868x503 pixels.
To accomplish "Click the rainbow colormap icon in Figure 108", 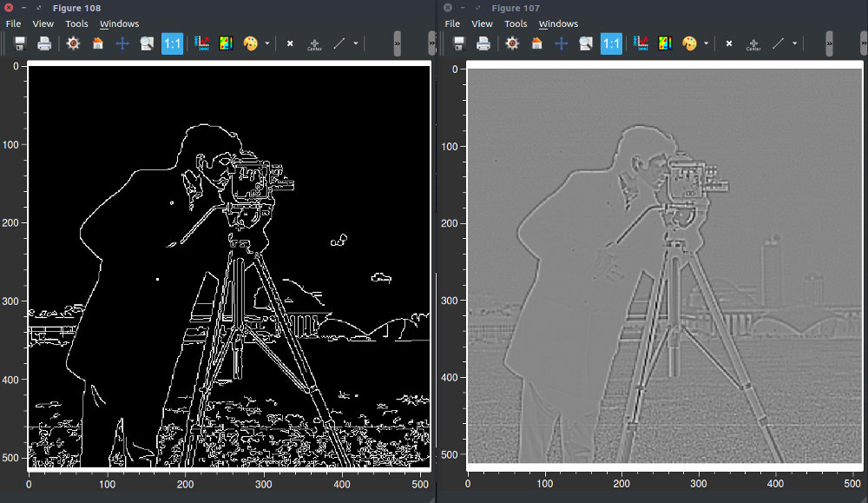I will point(226,43).
